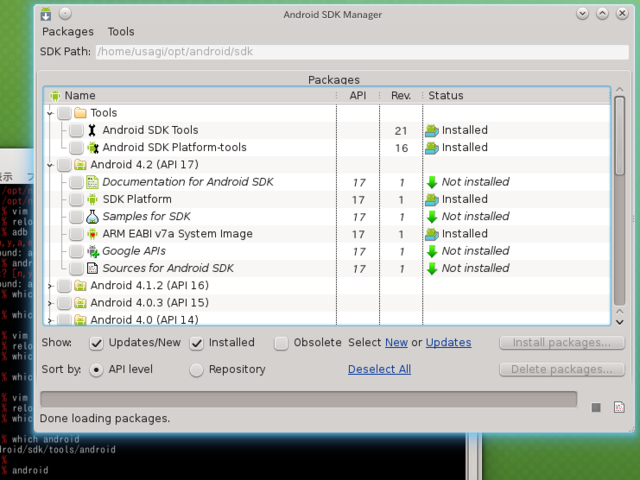This screenshot has height=480, width=640.
Task: Click the Google APIs add-on icon
Action: (x=93, y=251)
